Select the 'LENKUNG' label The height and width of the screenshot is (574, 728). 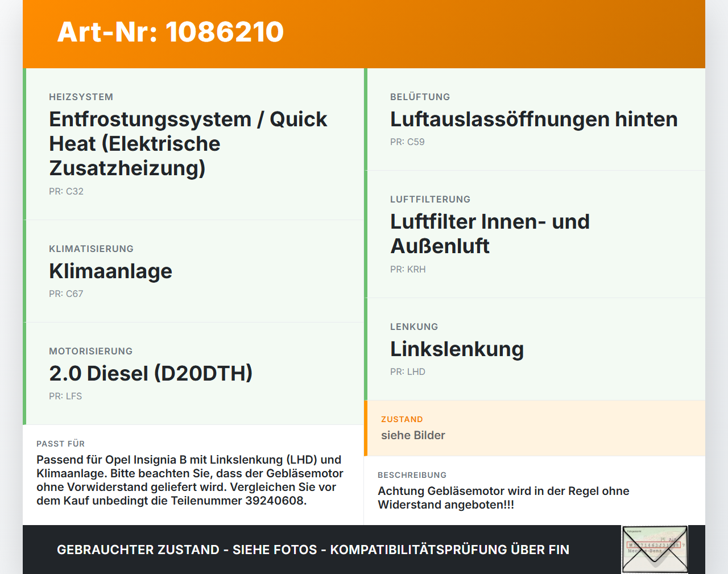(414, 327)
